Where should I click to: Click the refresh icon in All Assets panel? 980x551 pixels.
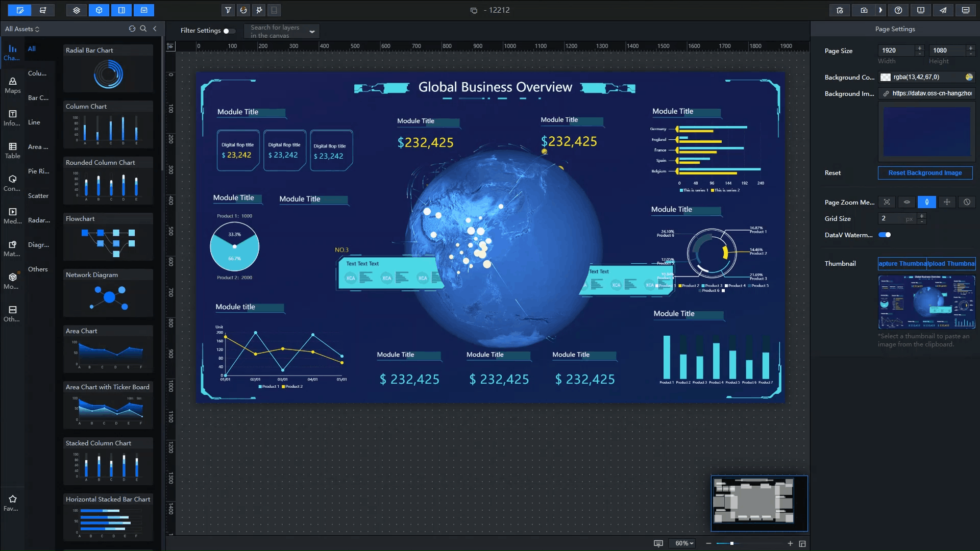point(132,29)
